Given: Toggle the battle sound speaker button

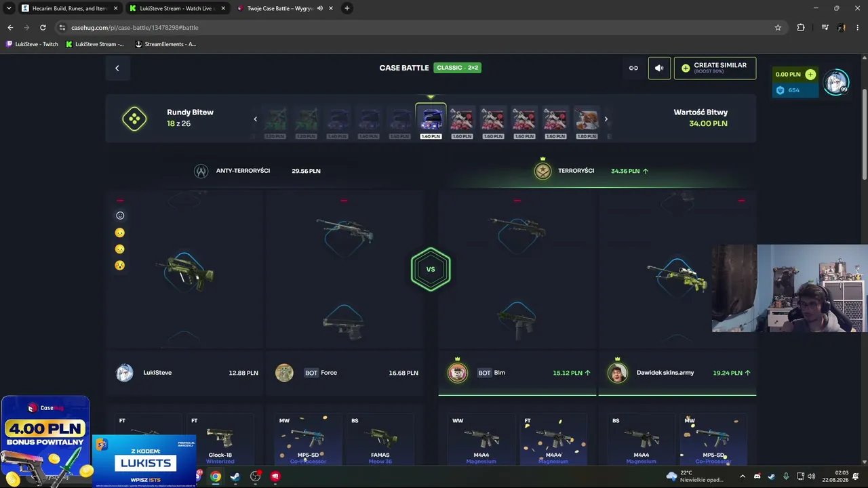Looking at the screenshot, I should coord(659,68).
